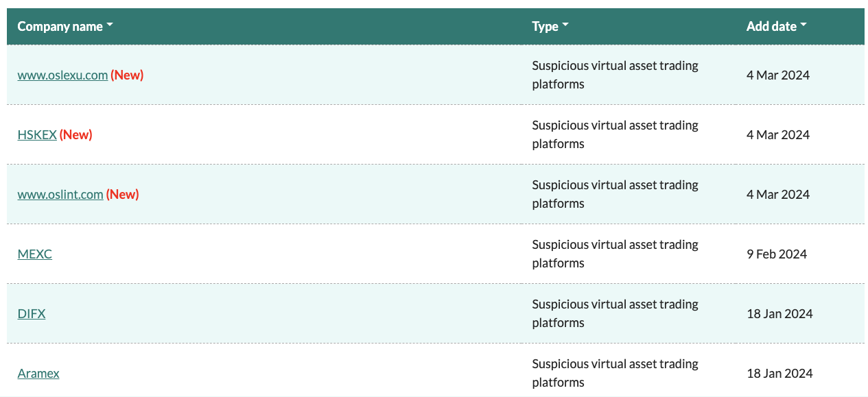Click the 9 Feb 2024 date cell
This screenshot has height=397, width=868.
click(777, 254)
